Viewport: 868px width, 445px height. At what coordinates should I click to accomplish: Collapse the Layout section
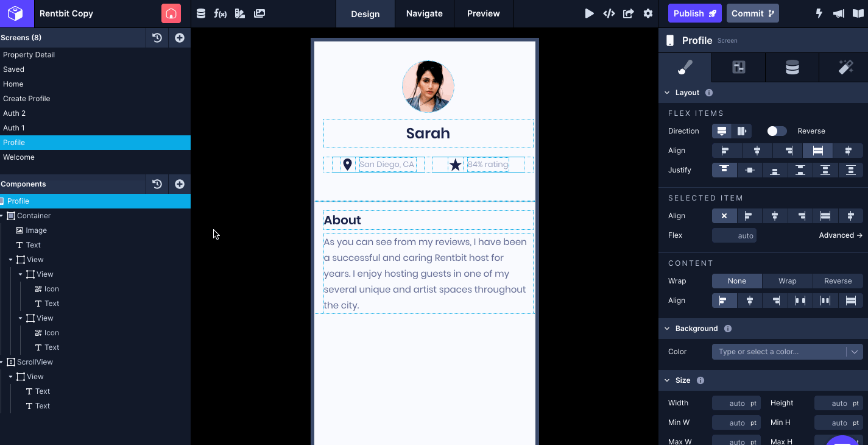pyautogui.click(x=667, y=93)
